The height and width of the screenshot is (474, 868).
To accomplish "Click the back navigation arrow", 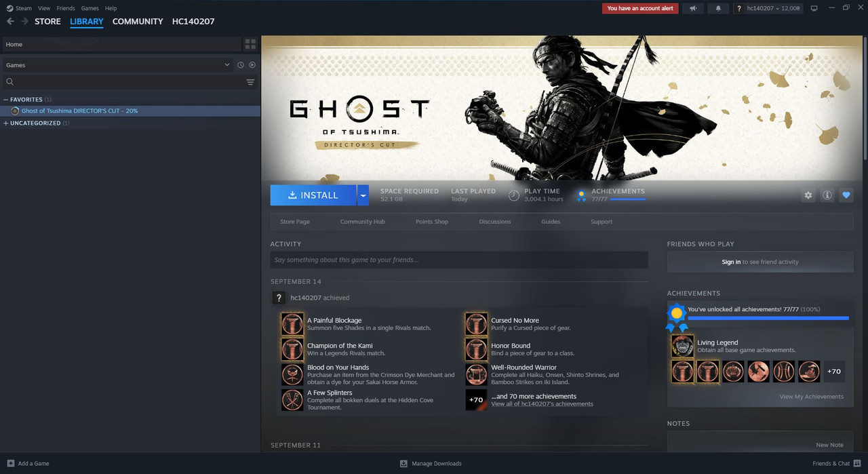I will click(x=10, y=22).
